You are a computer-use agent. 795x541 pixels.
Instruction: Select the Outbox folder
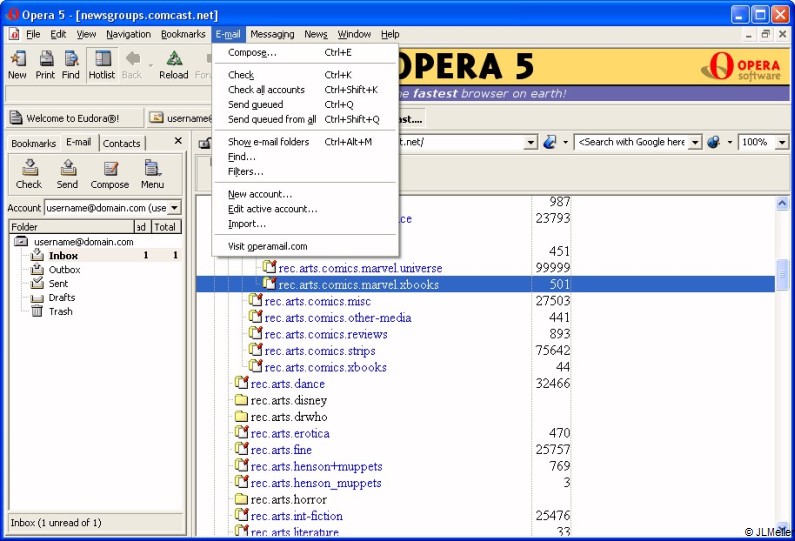click(x=64, y=270)
